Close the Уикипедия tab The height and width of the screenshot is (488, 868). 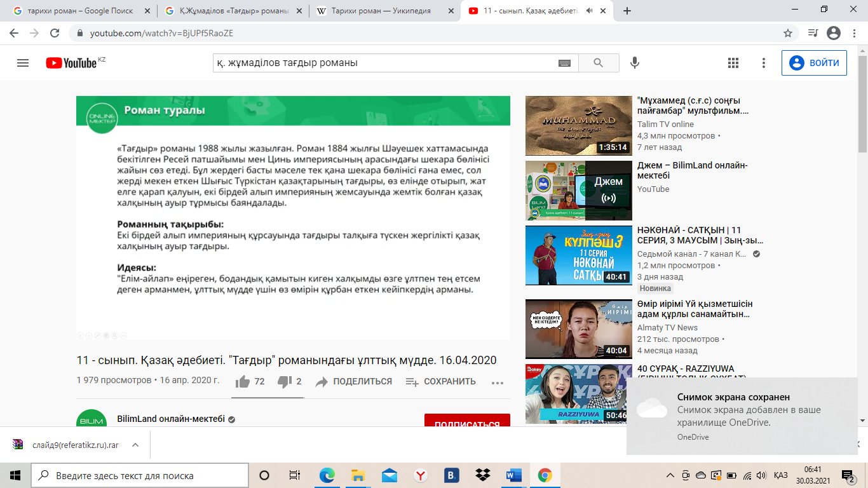pos(451,11)
